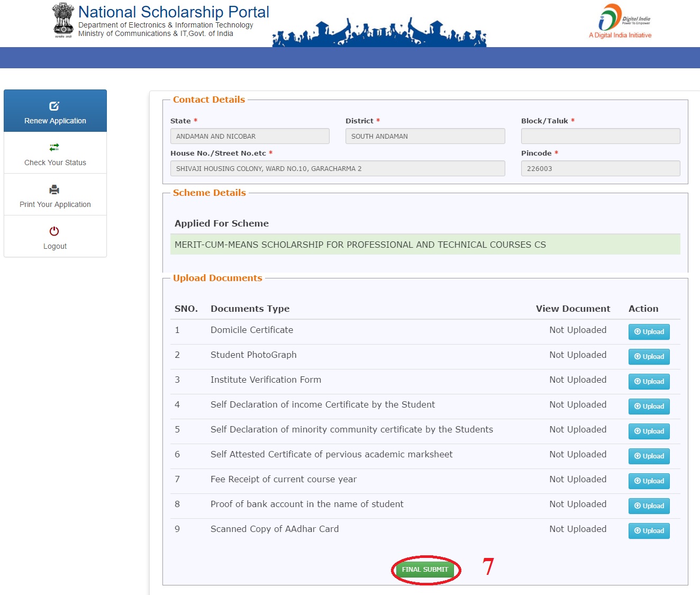The height and width of the screenshot is (595, 700).
Task: Click the applied scheme name MERIT-CUM-MEANS SCHOLARSHIP
Action: click(360, 245)
